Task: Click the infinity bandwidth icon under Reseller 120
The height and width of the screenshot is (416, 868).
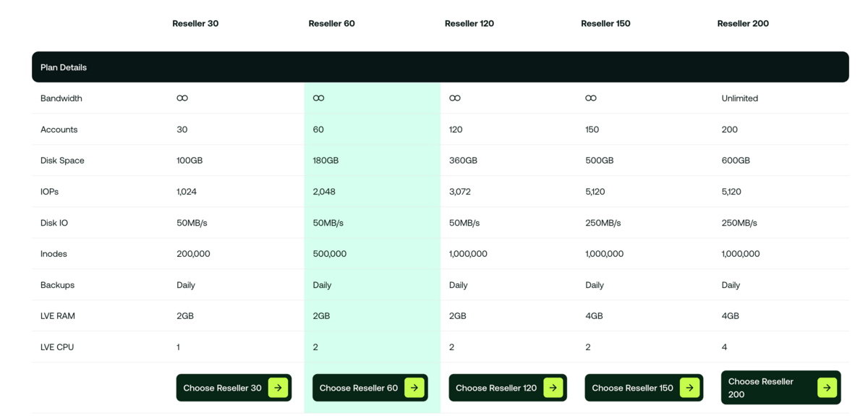Action: pyautogui.click(x=455, y=98)
